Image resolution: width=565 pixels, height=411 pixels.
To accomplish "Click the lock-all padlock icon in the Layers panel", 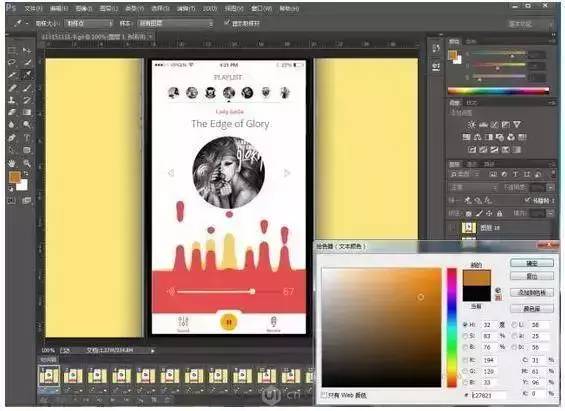I will pos(499,213).
